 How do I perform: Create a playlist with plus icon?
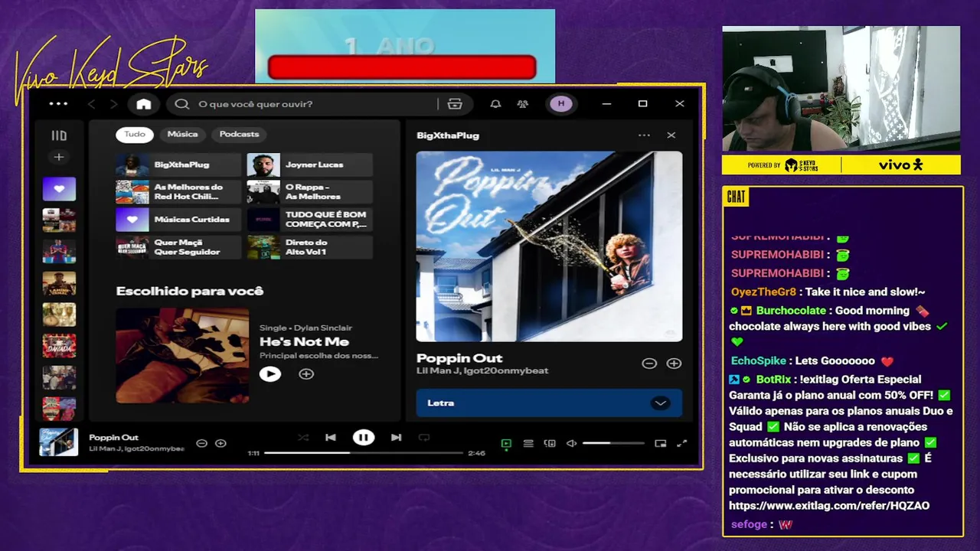point(59,157)
